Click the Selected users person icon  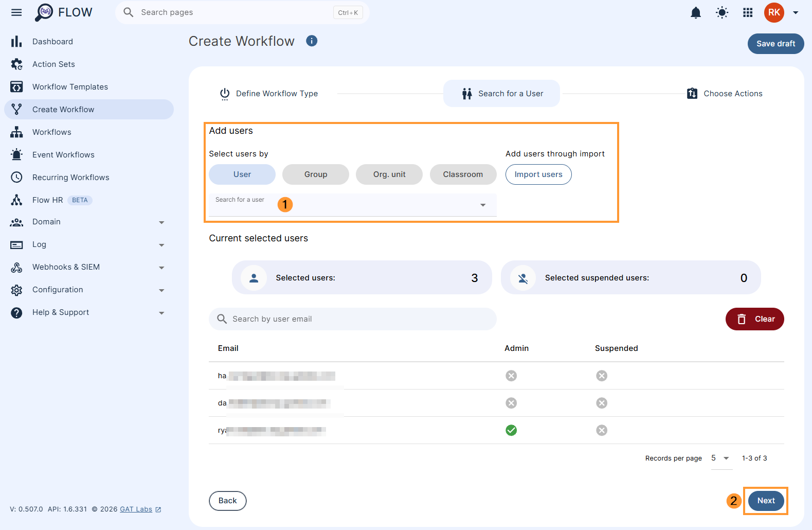coord(254,278)
